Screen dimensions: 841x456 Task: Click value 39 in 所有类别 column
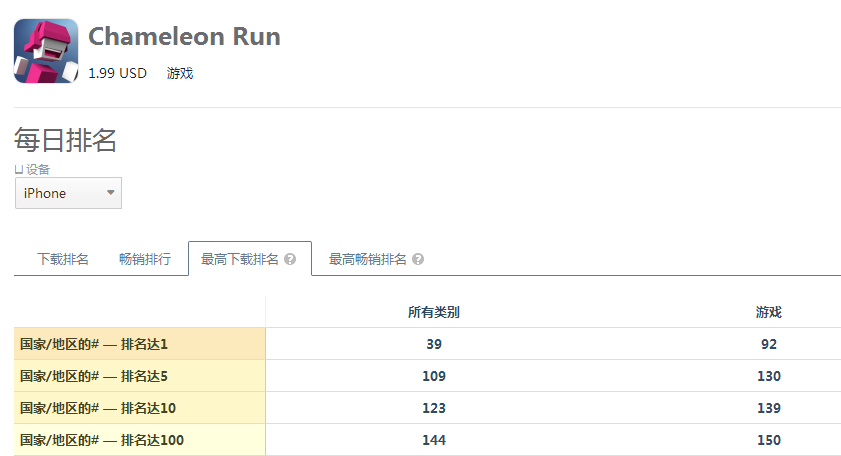pos(434,344)
